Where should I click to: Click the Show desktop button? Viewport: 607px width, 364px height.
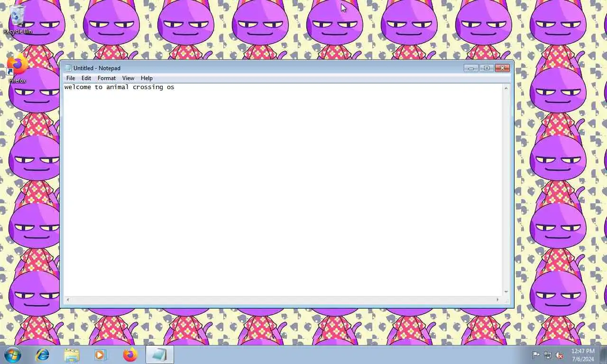tap(603, 355)
